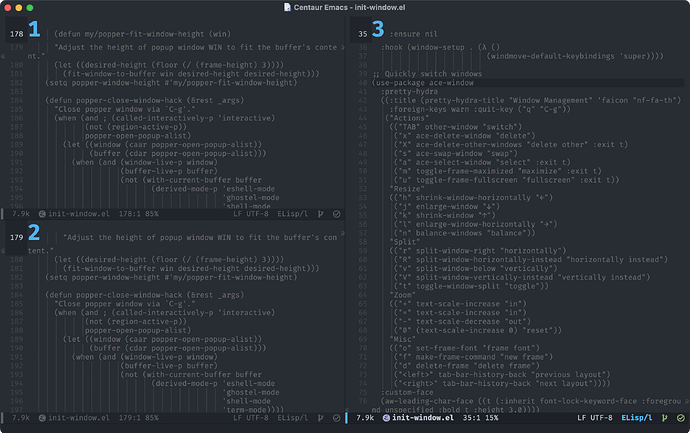The image size is (690, 433).
Task: Click the 'term-mode)))) line in the lower-left window
Action: point(253,410)
